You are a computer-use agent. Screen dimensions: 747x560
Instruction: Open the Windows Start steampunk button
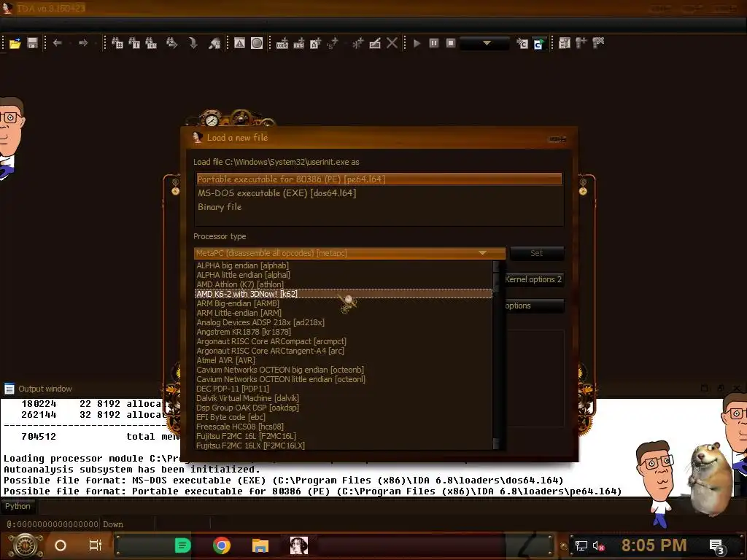pos(25,545)
